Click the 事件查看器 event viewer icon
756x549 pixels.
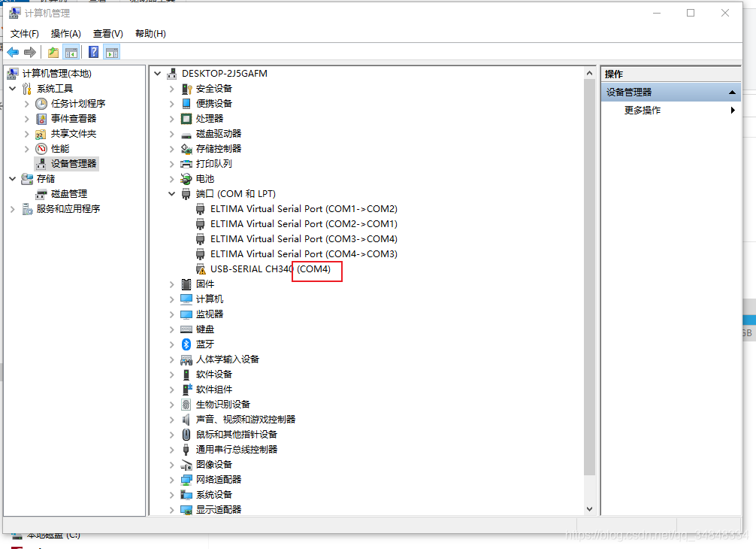(41, 119)
